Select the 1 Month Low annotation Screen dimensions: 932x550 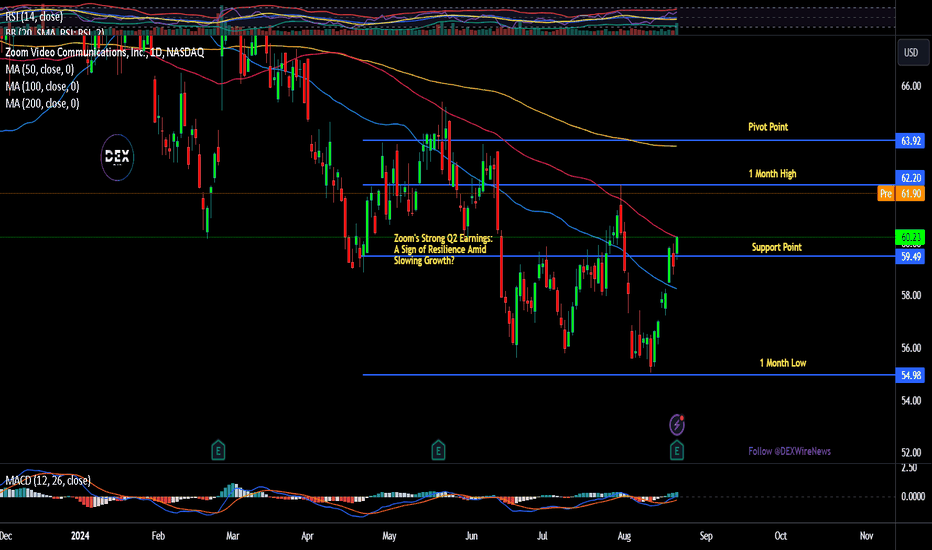[783, 363]
